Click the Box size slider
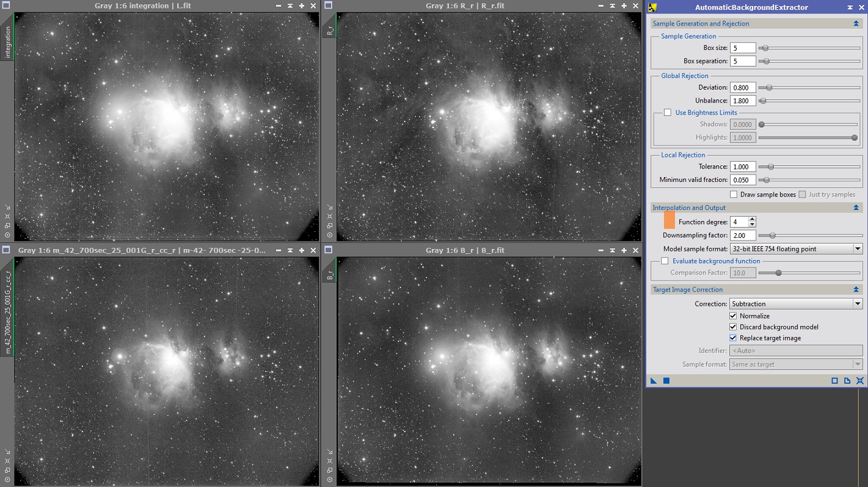The height and width of the screenshot is (487, 868). click(809, 48)
